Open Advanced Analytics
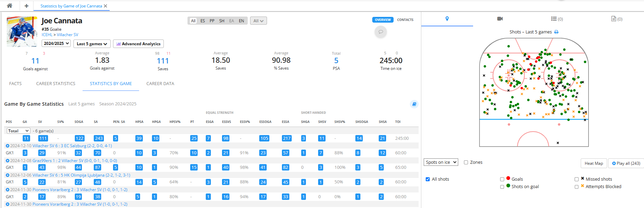Viewport: 644px width, 208px height. 138,44
